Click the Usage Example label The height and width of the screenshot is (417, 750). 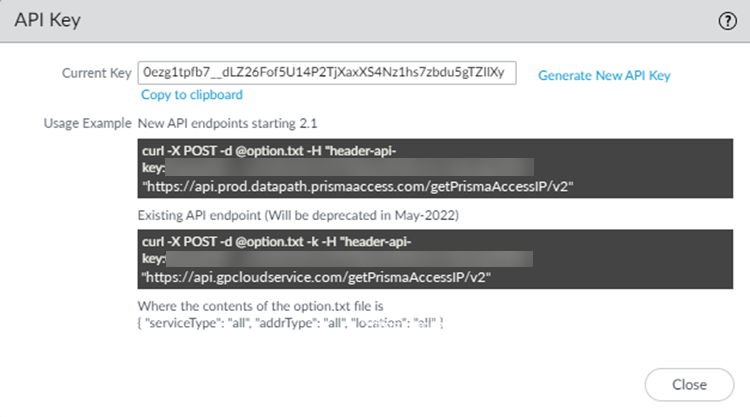click(87, 124)
